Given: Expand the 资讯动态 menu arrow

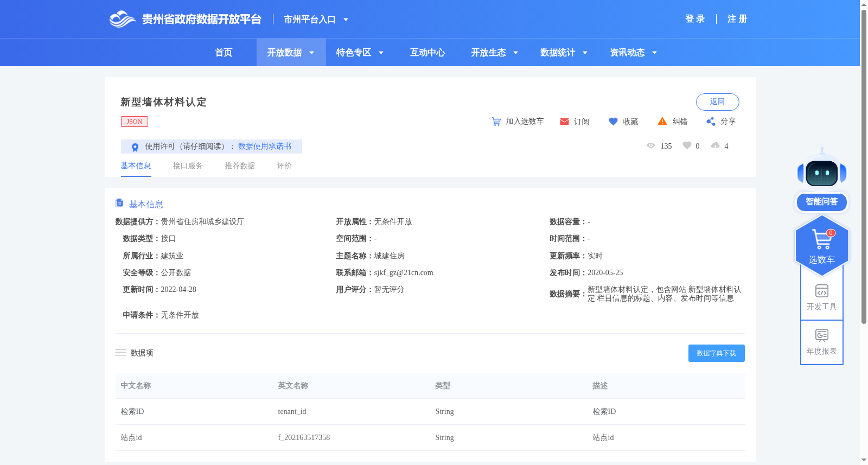Looking at the screenshot, I should [654, 53].
